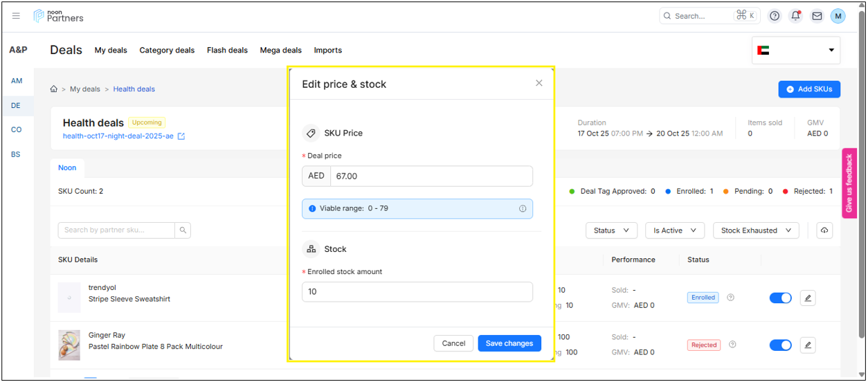Edit the Stripe Sleeve Sweatshirt row
The image size is (868, 382).
coord(808,298)
